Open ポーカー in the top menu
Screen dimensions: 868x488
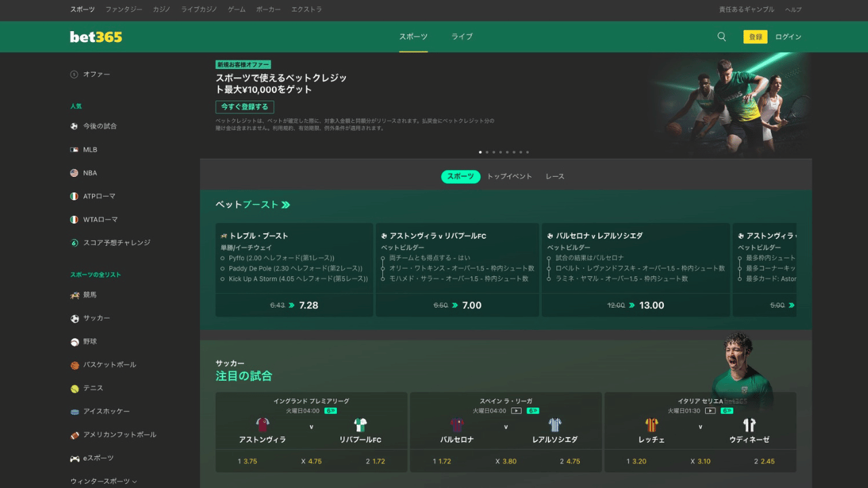(x=269, y=9)
